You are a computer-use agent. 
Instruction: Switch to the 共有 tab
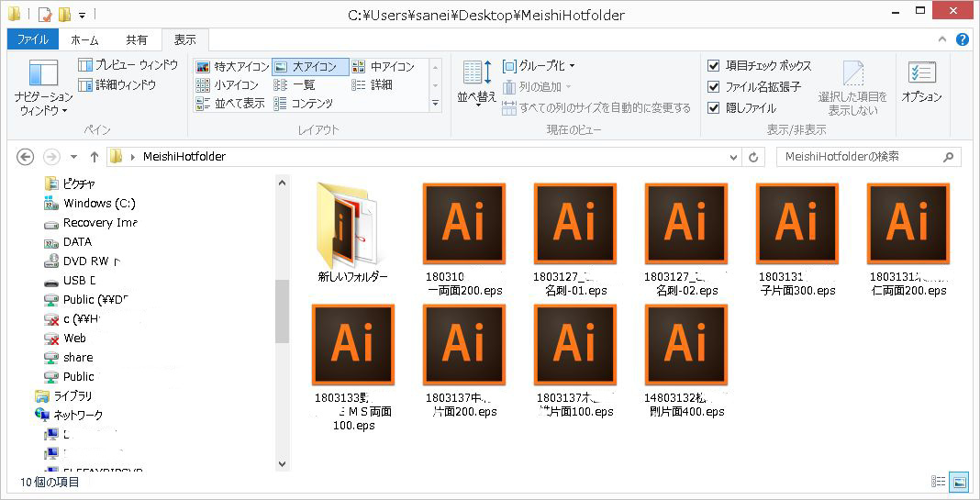click(136, 39)
